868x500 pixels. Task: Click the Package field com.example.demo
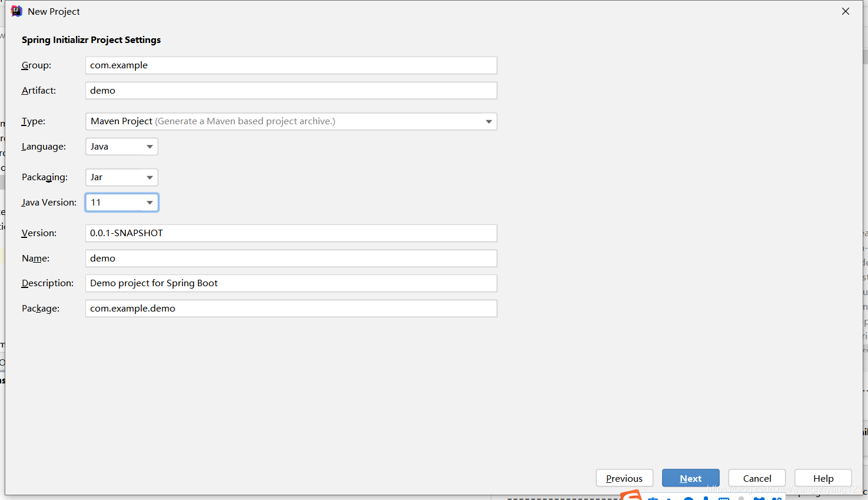(291, 309)
